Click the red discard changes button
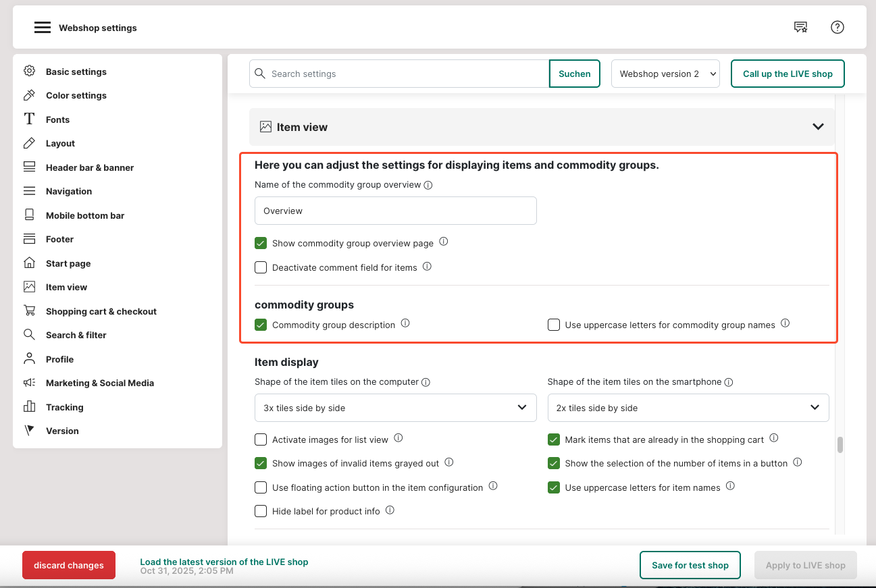Screen dimensions: 876x588 69,565
